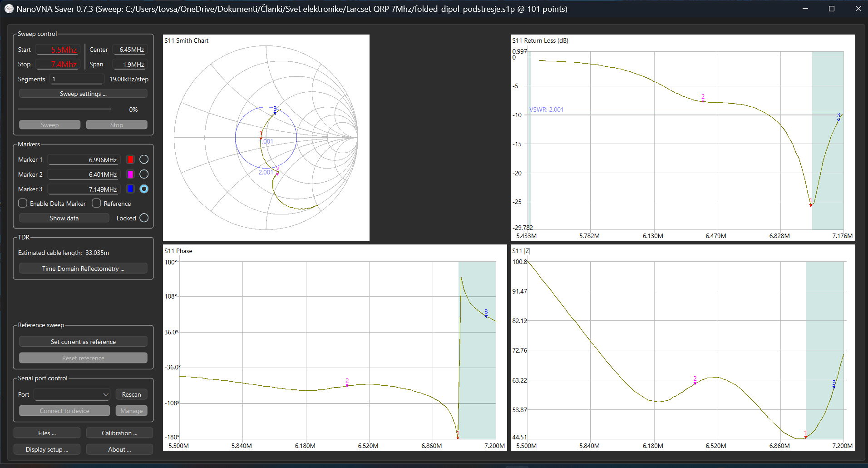Viewport: 868px width, 468px height.
Task: Click Marker 1 red color swatch
Action: click(131, 159)
